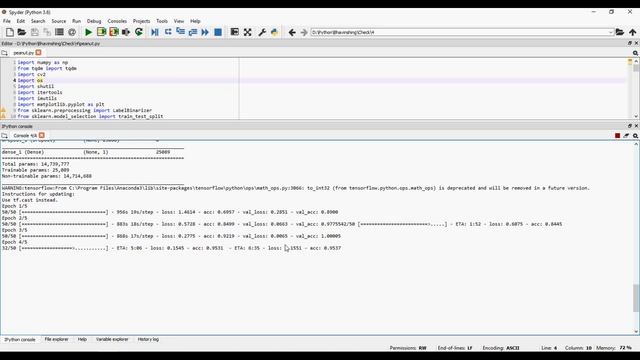
Task: Click the 'import os' line in editor
Action: (30, 80)
